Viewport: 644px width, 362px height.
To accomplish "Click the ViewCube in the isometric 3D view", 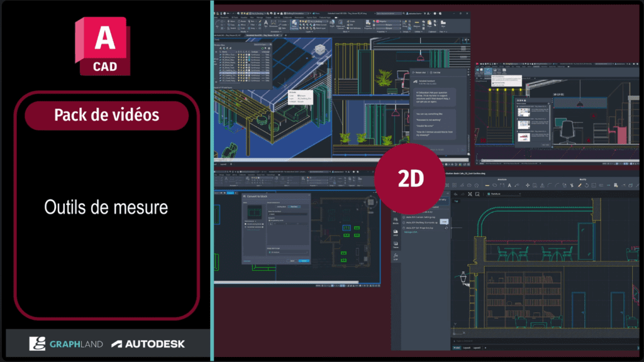I will pos(321,51).
